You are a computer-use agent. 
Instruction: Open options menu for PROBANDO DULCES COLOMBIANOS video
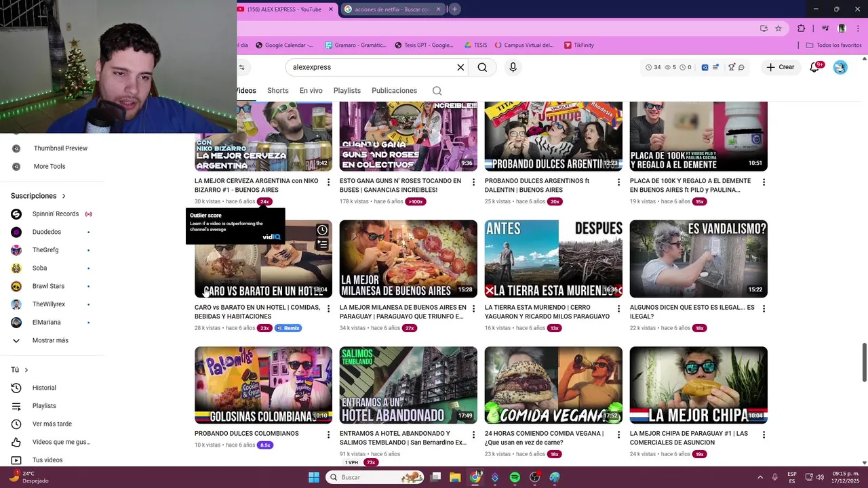click(328, 434)
